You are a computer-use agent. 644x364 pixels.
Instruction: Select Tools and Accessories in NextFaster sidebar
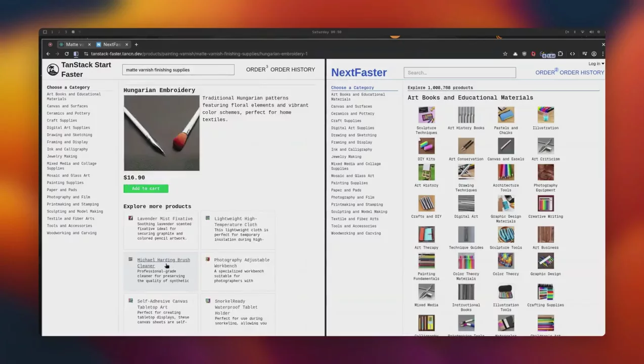[353, 226]
